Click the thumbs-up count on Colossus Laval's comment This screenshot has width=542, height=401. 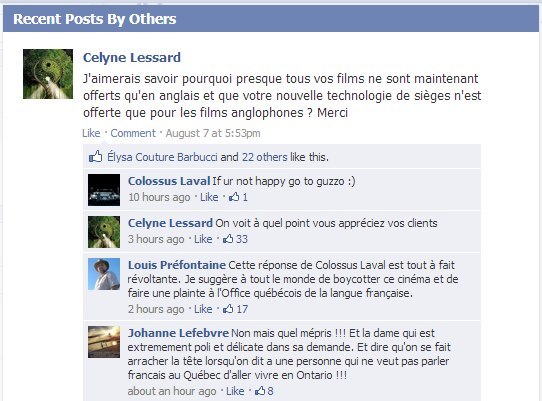[x=238, y=197]
